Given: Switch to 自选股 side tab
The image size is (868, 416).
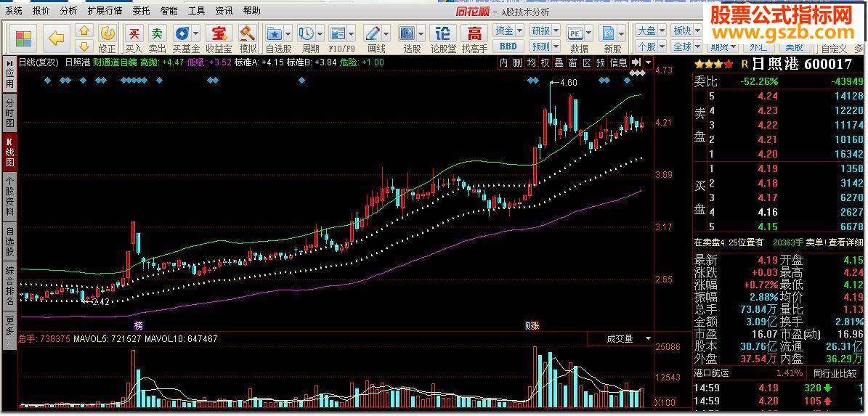Looking at the screenshot, I should coord(9,240).
